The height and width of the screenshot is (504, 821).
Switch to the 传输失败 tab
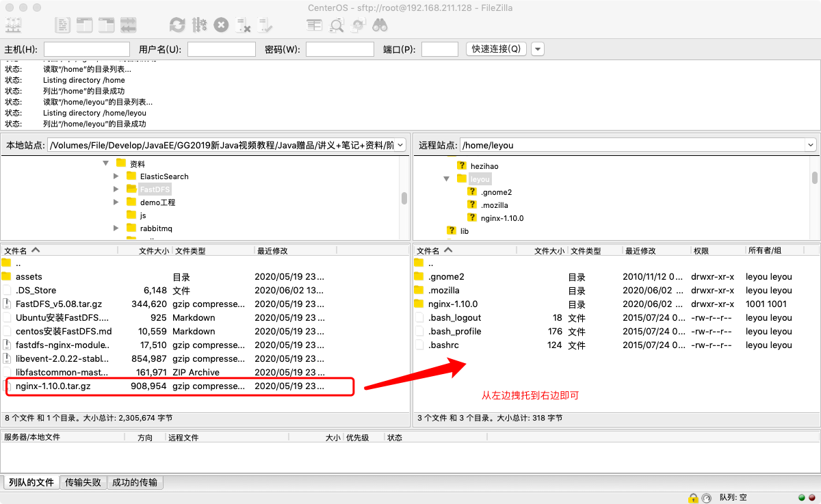(x=83, y=482)
